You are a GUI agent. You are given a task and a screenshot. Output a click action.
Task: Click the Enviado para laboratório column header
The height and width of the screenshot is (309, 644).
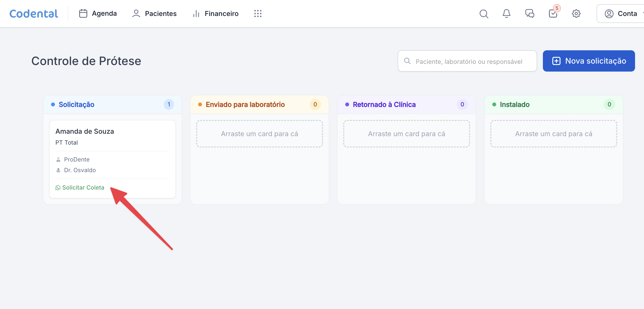pos(245,104)
